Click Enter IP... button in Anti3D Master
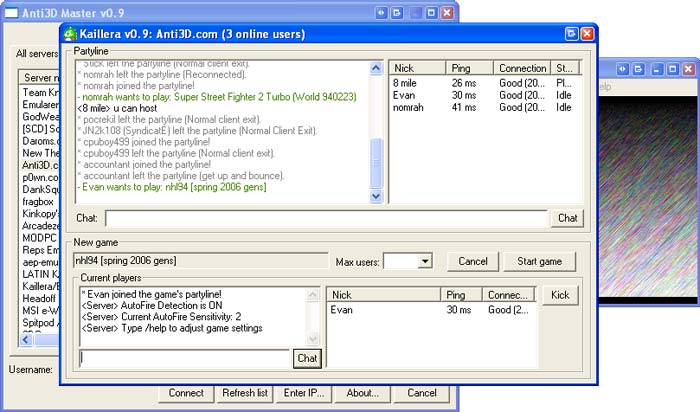This screenshot has height=412, width=700. (304, 393)
